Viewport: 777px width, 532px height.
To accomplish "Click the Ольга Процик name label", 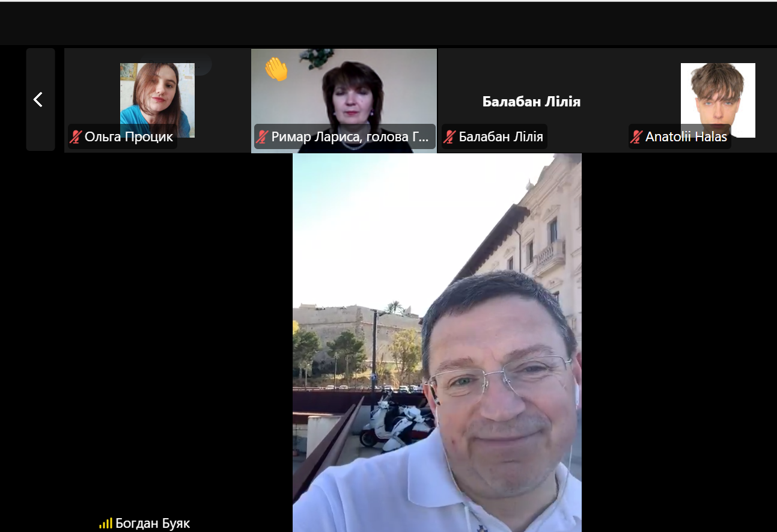I will pyautogui.click(x=129, y=137).
